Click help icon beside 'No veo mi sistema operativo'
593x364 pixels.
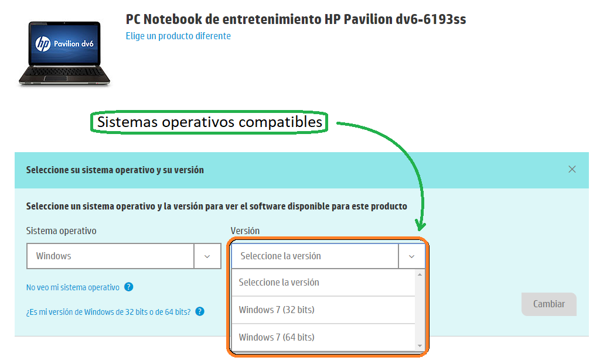[128, 287]
